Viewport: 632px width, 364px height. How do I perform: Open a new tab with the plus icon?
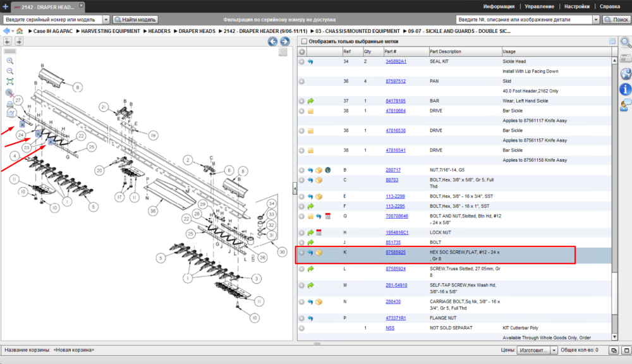click(x=5, y=6)
